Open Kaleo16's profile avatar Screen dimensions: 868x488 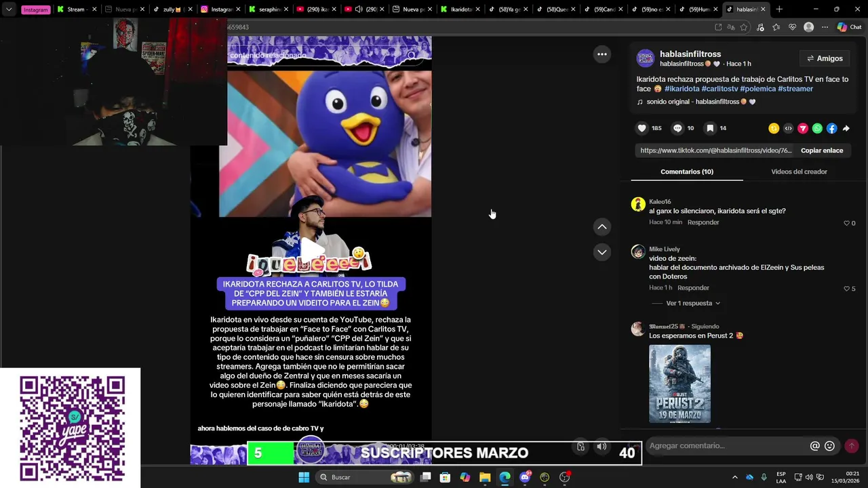point(638,205)
